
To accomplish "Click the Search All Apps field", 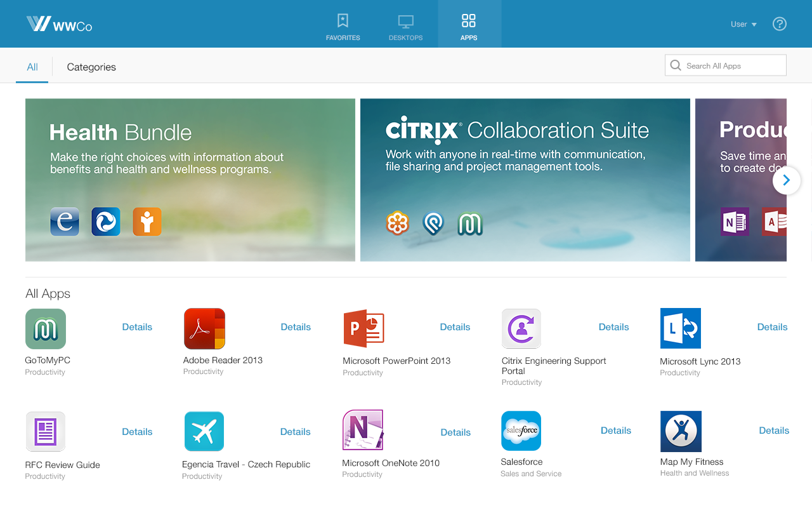I will point(731,65).
